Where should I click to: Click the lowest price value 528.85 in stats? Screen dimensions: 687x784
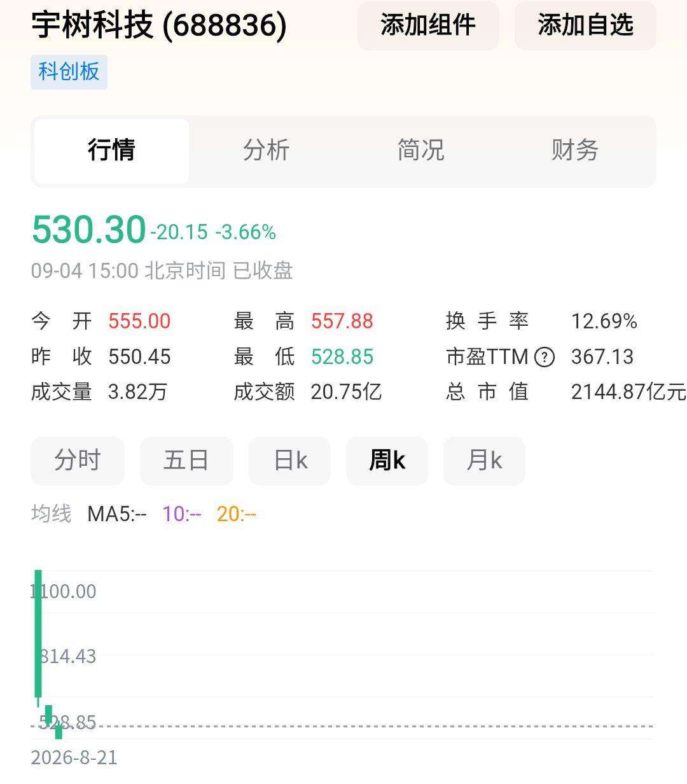pyautogui.click(x=342, y=357)
